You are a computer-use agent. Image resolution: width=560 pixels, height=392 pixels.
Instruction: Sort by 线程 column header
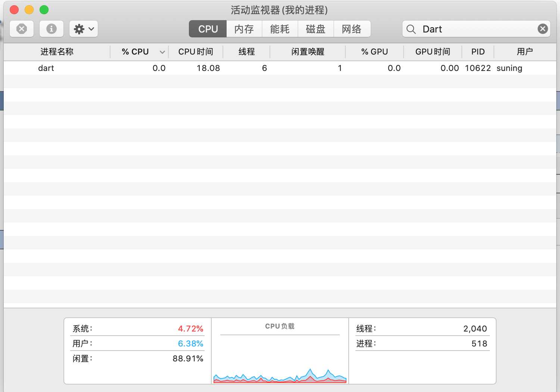(x=246, y=52)
